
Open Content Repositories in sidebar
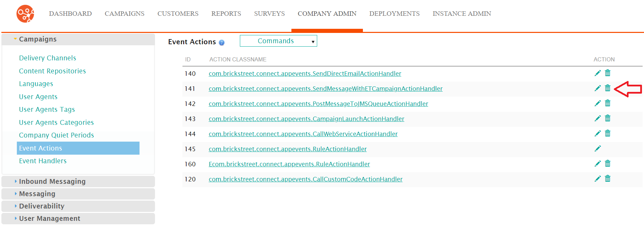(52, 71)
